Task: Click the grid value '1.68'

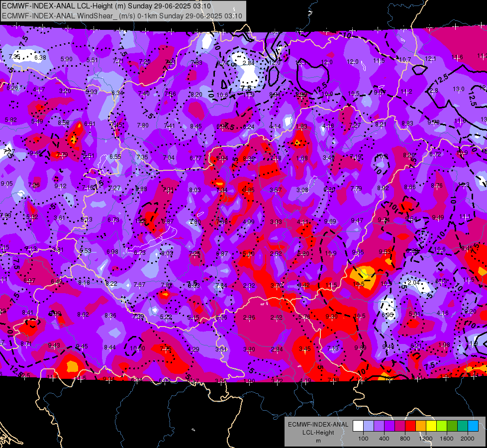Action: click(x=302, y=158)
